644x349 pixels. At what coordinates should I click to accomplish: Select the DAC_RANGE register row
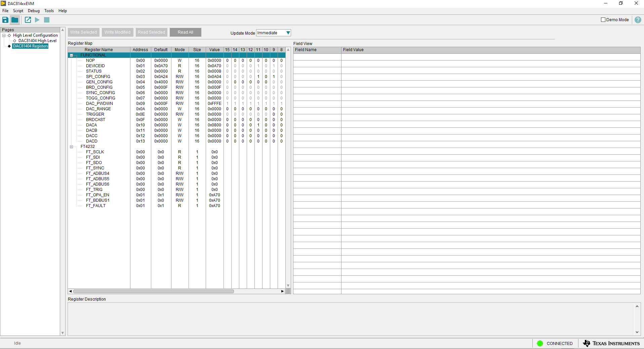click(177, 109)
